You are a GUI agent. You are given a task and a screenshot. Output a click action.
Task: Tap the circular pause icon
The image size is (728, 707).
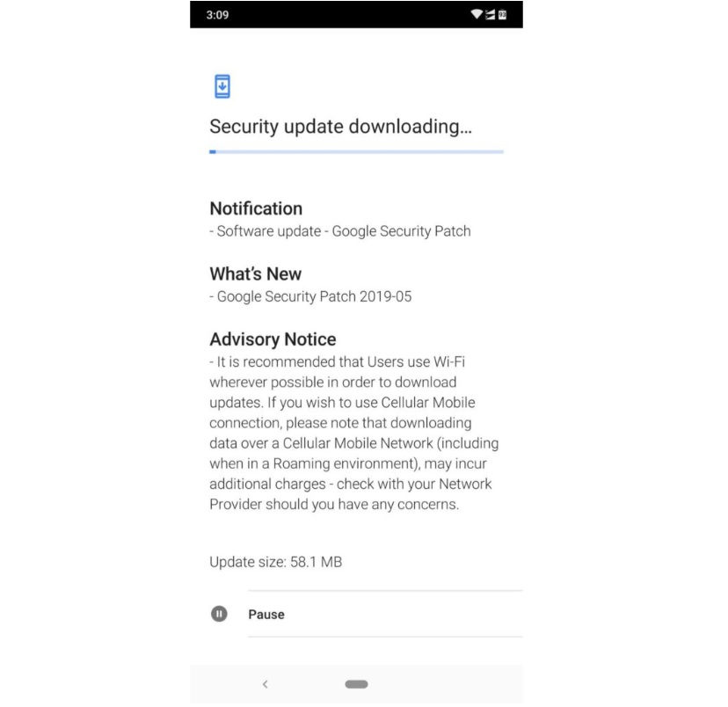[x=219, y=614]
